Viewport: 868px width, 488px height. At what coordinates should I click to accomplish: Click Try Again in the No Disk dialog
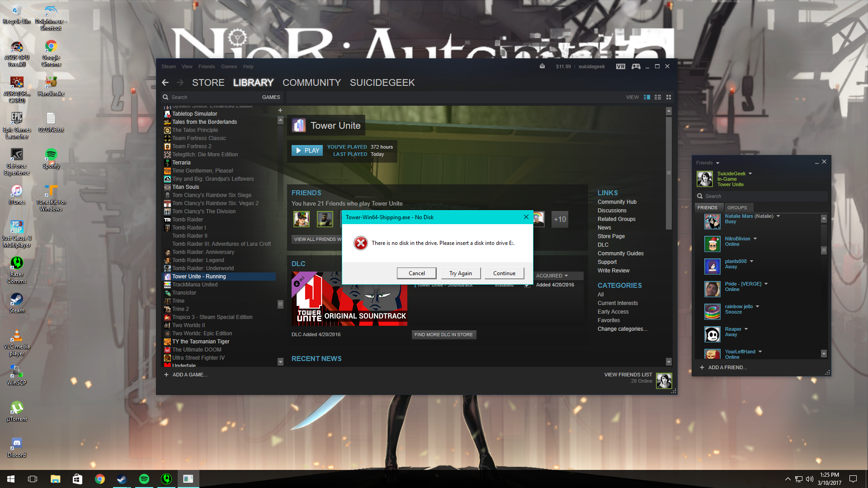pyautogui.click(x=460, y=273)
